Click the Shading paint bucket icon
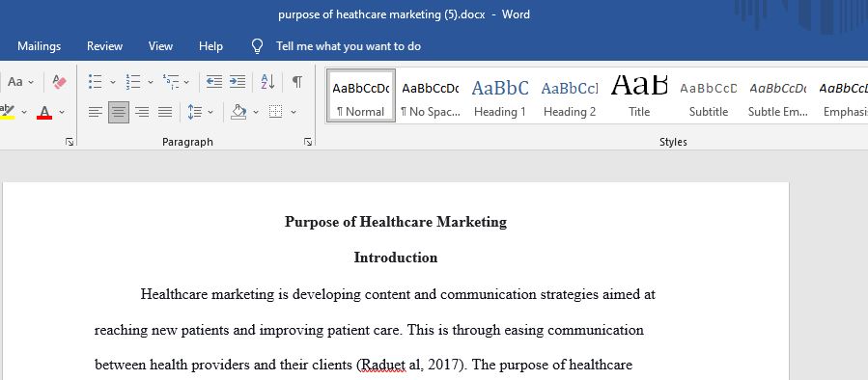Screen dimensions: 868x380 pos(238,112)
